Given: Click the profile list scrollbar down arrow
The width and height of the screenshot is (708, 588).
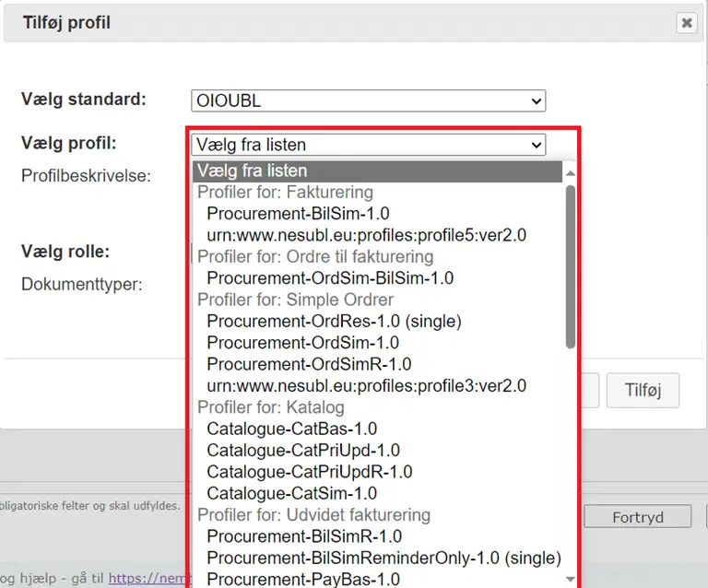Looking at the screenshot, I should 570,579.
